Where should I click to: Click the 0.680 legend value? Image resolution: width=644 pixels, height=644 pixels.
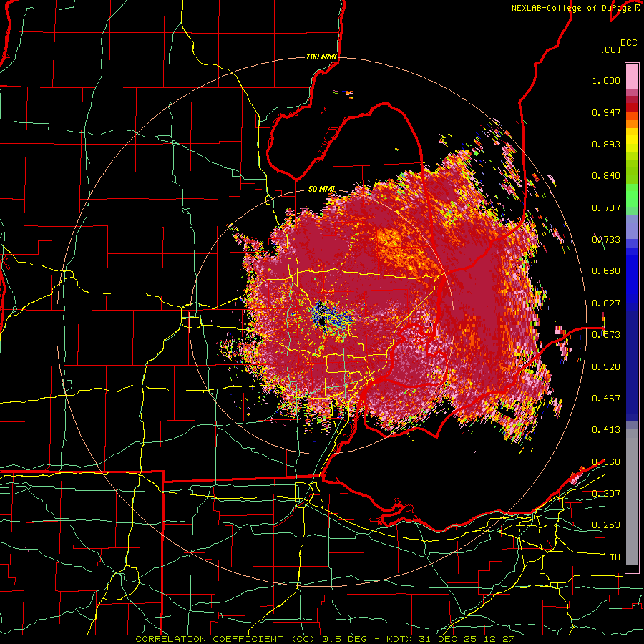coord(606,271)
